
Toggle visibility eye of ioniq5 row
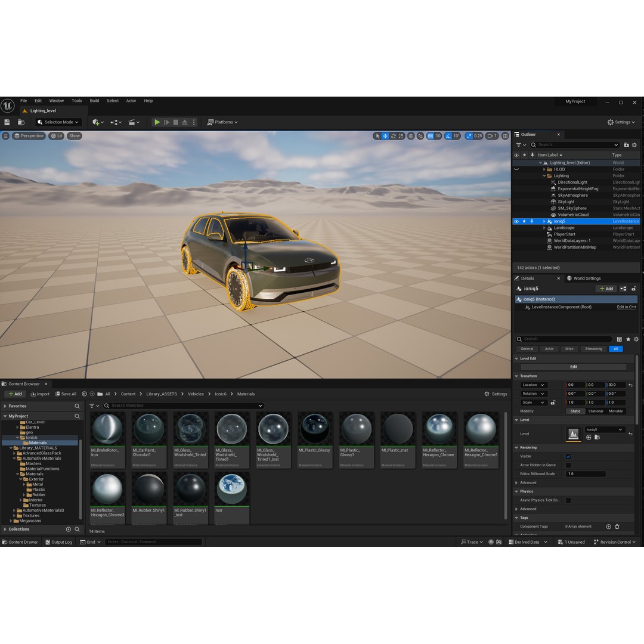tap(516, 221)
